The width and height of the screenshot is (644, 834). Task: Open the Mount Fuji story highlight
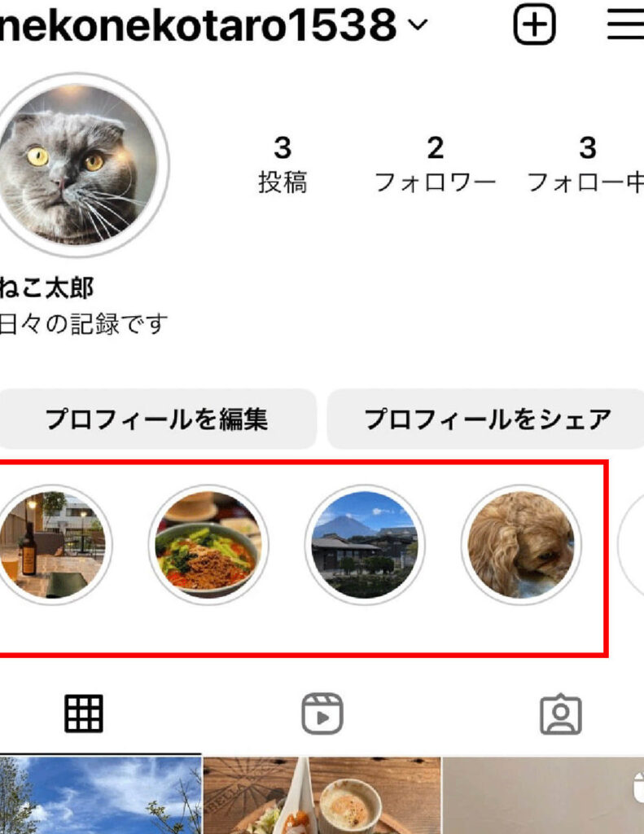click(x=365, y=545)
